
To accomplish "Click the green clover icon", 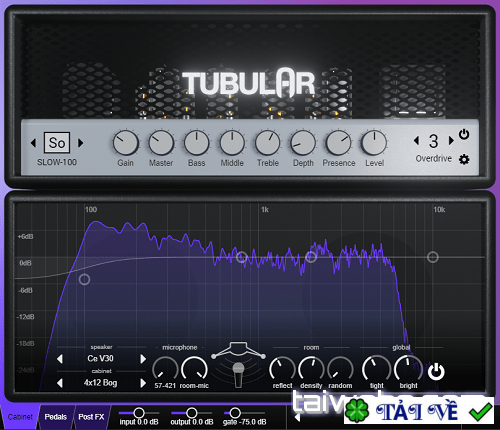I will (x=357, y=411).
